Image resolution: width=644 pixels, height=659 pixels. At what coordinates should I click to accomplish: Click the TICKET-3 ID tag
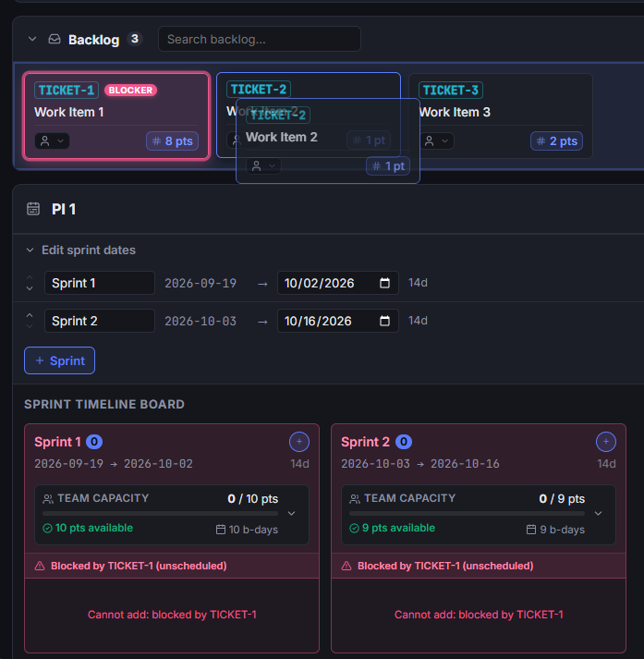(451, 90)
